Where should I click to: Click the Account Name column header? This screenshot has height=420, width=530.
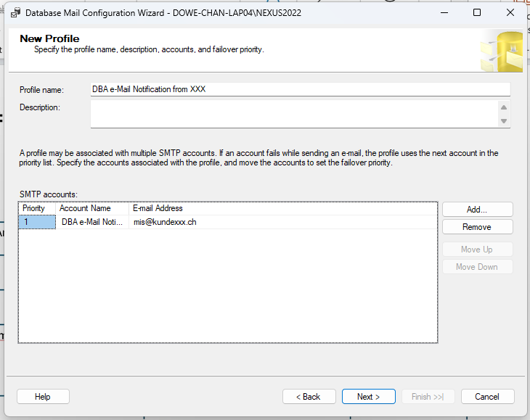tap(92, 208)
